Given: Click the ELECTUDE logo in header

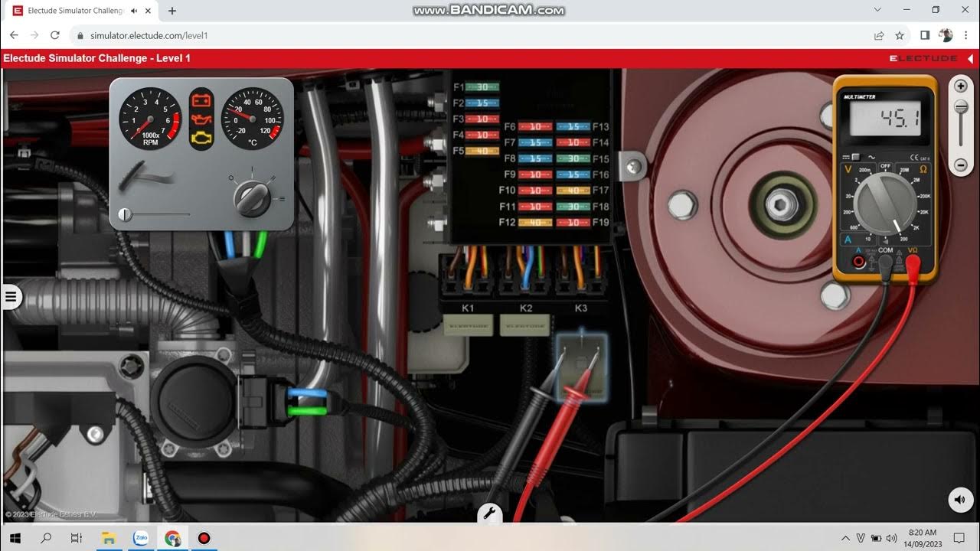Looking at the screenshot, I should [923, 58].
